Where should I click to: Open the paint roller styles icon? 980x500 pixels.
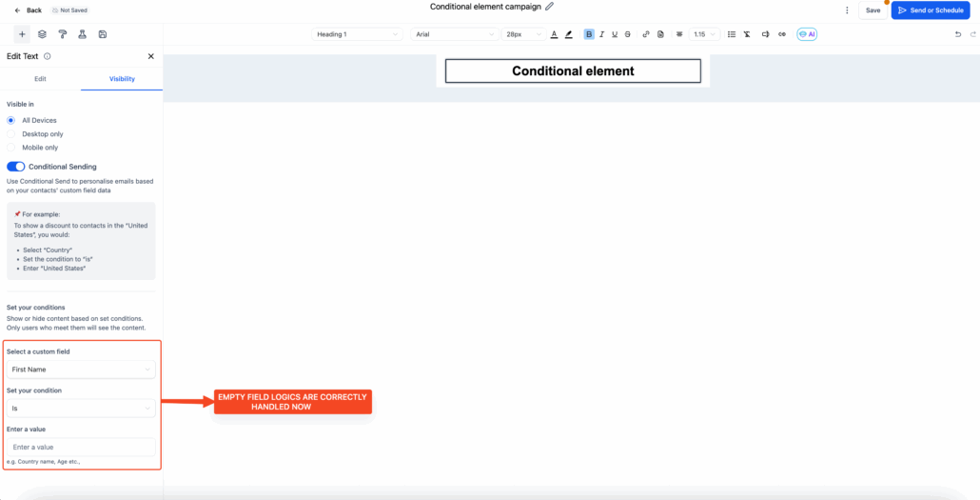tap(62, 34)
